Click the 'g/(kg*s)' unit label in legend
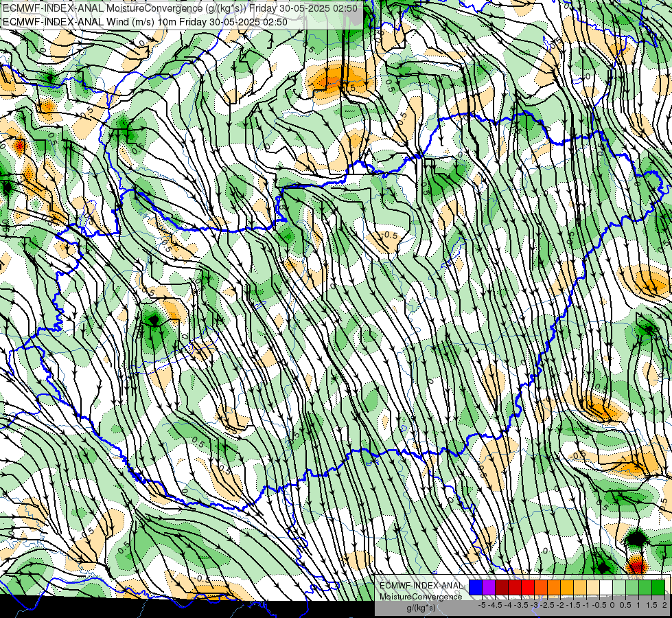Screen dimensions: 672x618 click(421, 608)
